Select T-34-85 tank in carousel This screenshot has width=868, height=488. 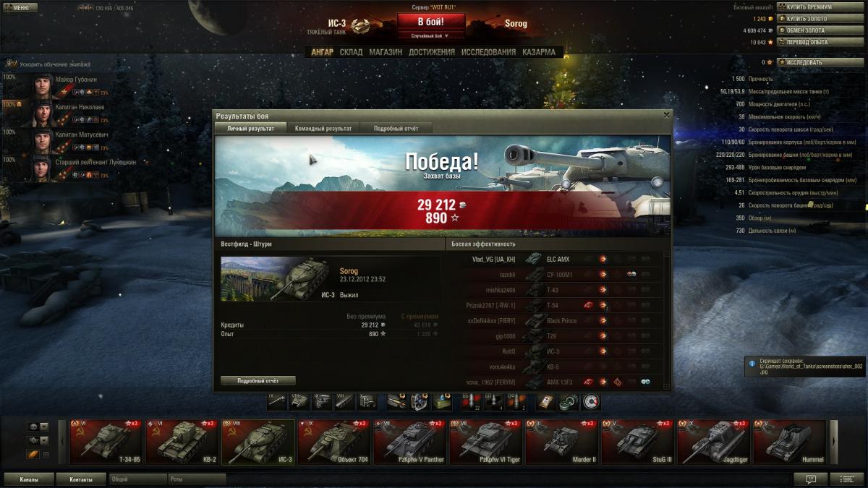click(x=106, y=442)
